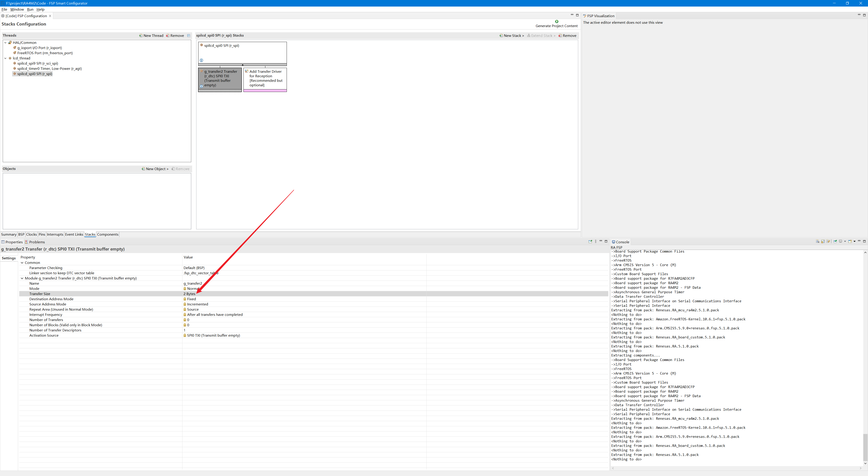Click the Generate Project Content green icon
This screenshot has width=868, height=476.
point(557,21)
